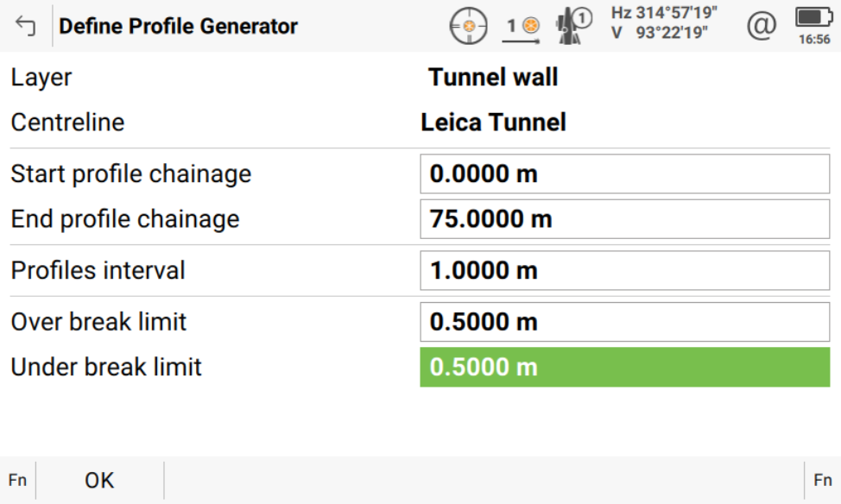
Task: Tap the distance measure mode icon
Action: (522, 27)
